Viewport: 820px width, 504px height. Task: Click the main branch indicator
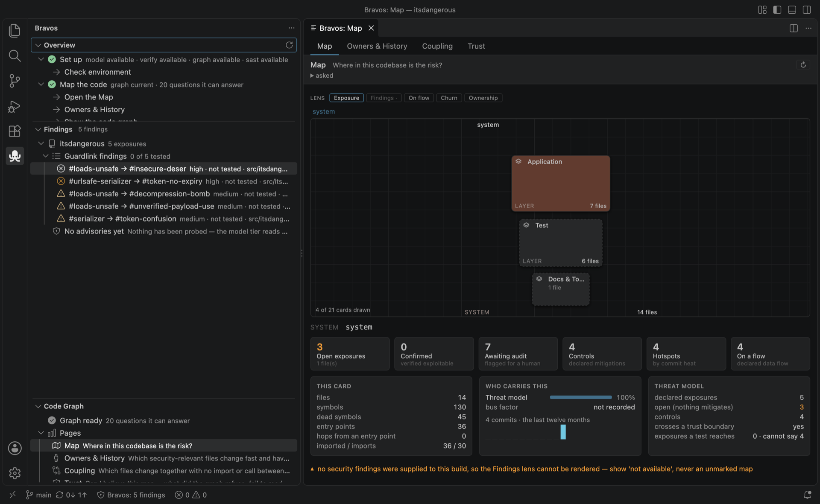point(38,495)
